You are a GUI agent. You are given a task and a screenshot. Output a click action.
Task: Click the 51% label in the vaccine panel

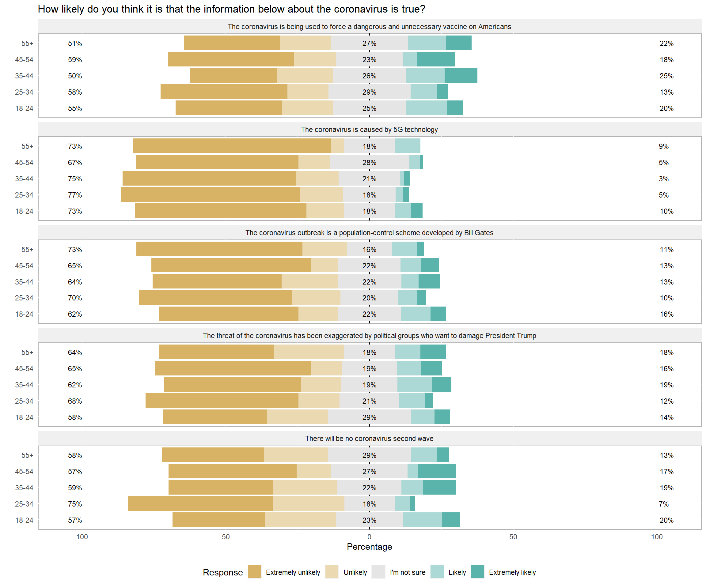(75, 43)
